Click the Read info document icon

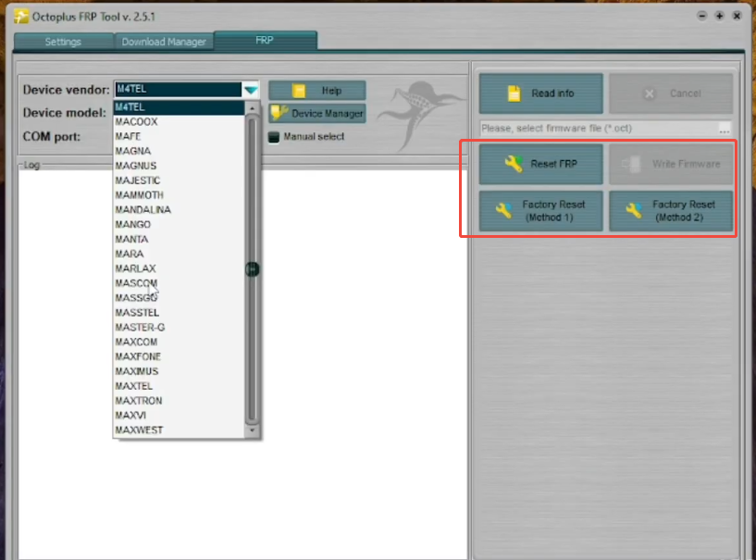pos(514,93)
